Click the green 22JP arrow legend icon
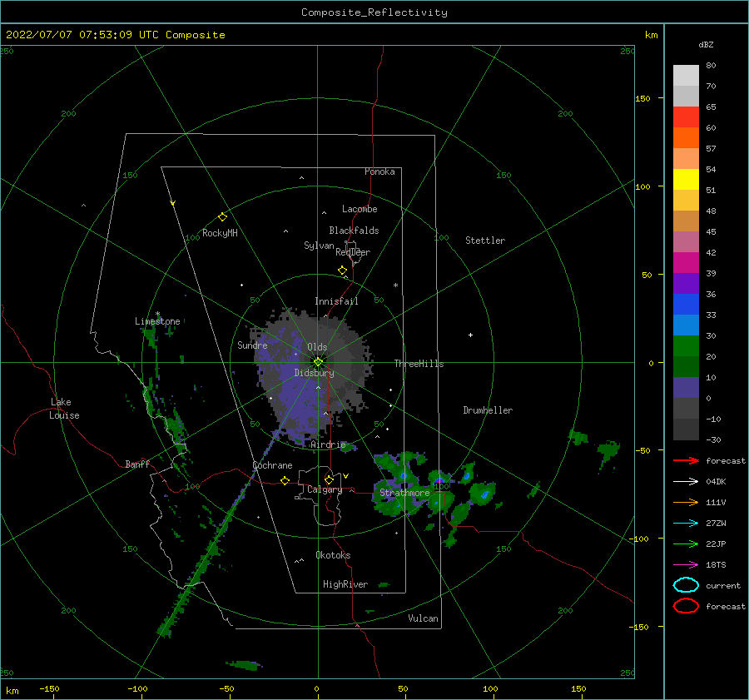 point(686,544)
